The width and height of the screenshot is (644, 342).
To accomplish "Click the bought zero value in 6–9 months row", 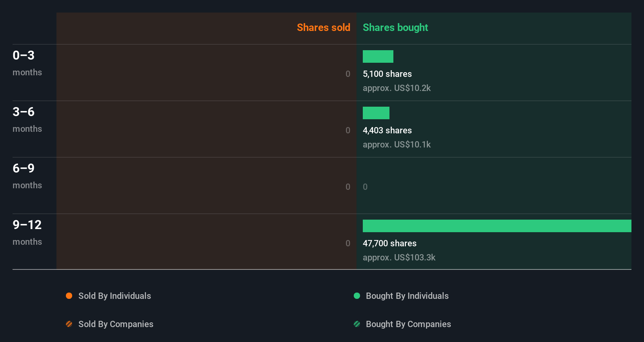I will pyautogui.click(x=365, y=187).
